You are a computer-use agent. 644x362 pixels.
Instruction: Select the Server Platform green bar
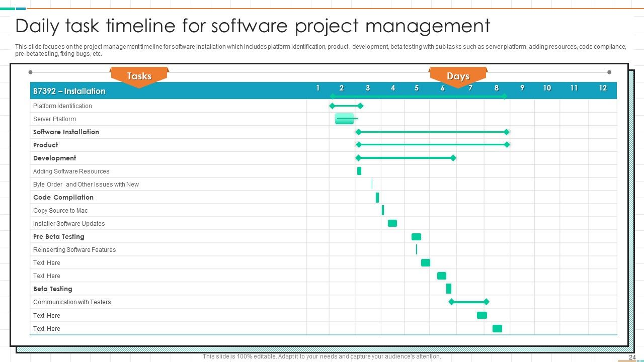pos(344,119)
